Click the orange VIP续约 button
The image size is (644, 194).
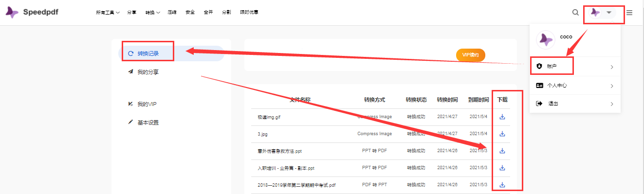click(471, 55)
